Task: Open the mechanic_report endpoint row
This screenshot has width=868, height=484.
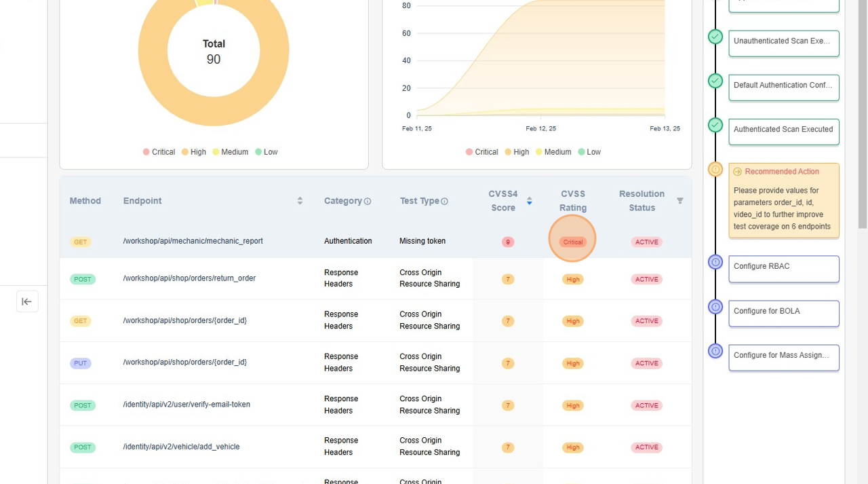Action: point(193,241)
